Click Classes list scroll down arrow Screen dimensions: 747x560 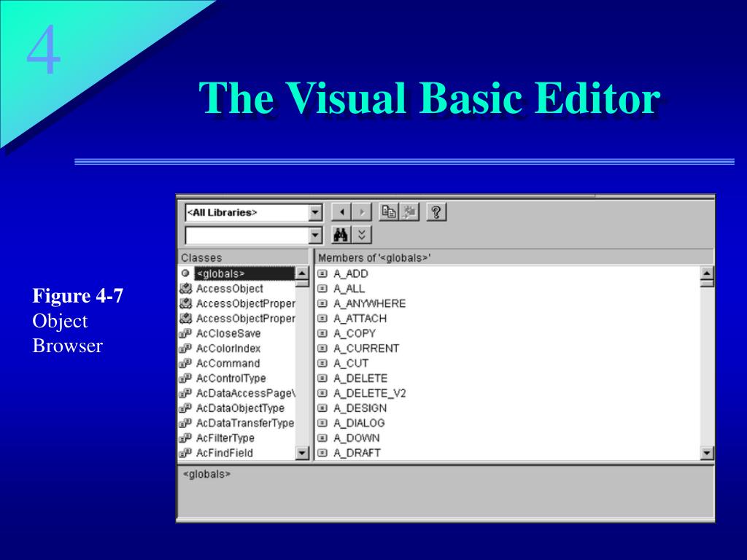pyautogui.click(x=303, y=453)
